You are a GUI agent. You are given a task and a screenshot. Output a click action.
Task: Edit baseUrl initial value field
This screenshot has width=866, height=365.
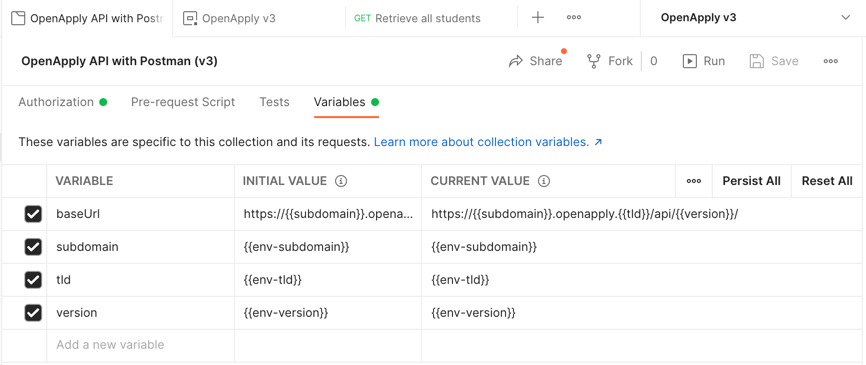tap(328, 214)
